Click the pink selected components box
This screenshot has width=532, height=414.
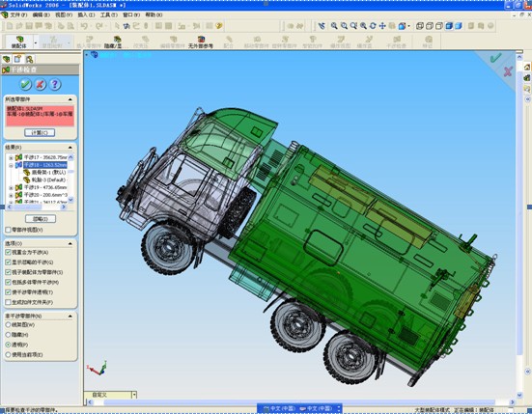40,116
